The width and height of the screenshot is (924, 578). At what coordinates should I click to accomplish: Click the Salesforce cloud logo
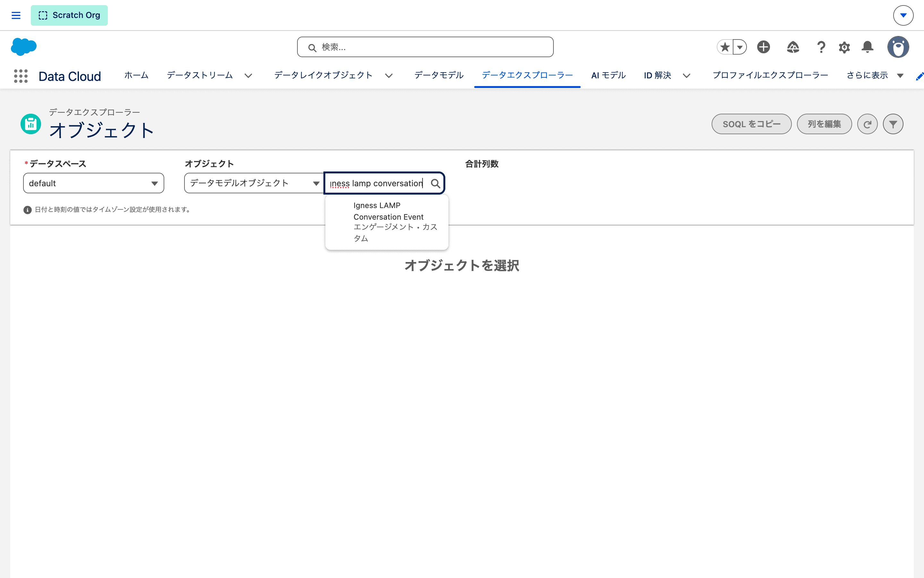[24, 47]
